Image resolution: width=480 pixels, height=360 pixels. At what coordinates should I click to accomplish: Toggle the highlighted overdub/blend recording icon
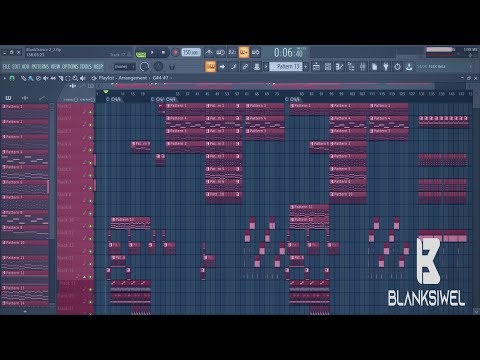(x=244, y=52)
